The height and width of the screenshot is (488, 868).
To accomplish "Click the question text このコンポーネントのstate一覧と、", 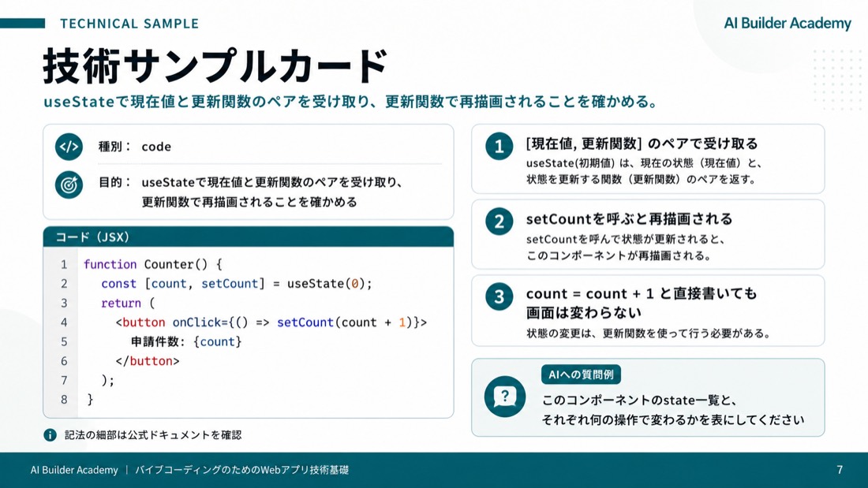I will (639, 400).
